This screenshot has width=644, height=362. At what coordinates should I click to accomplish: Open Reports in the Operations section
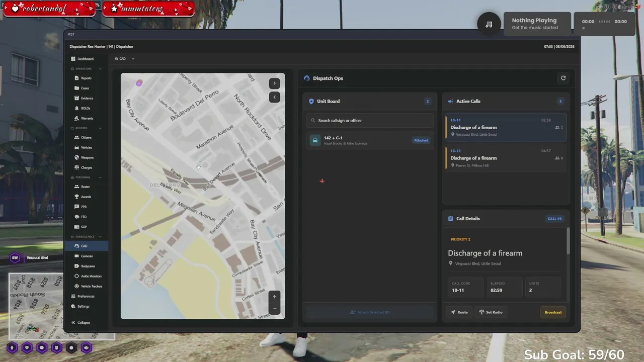click(86, 78)
